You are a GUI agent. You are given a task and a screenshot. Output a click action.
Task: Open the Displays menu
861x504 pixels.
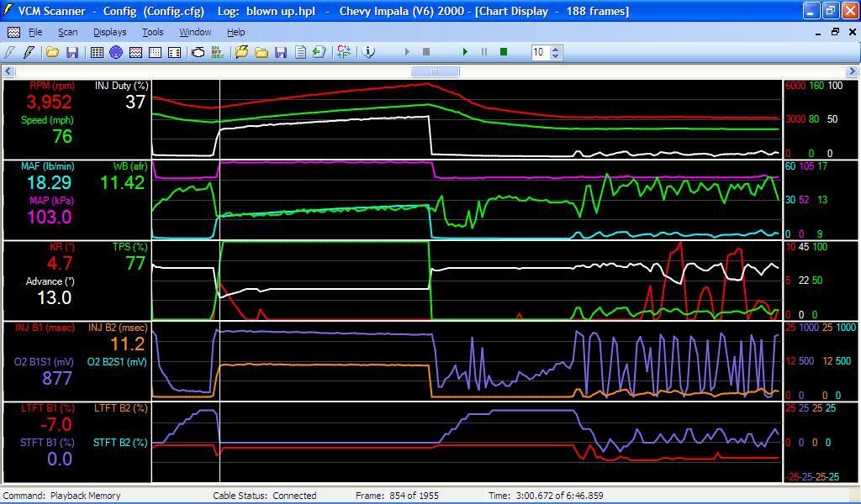109,32
